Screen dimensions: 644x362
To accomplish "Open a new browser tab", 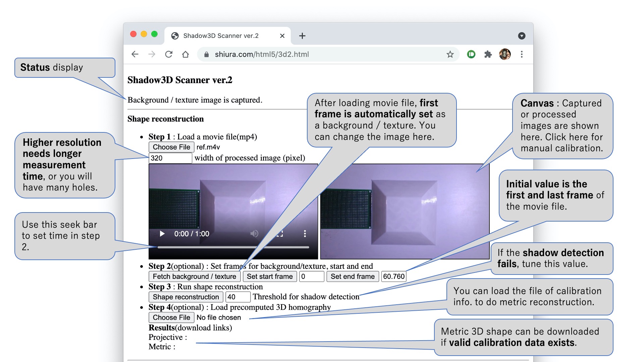I will [302, 36].
